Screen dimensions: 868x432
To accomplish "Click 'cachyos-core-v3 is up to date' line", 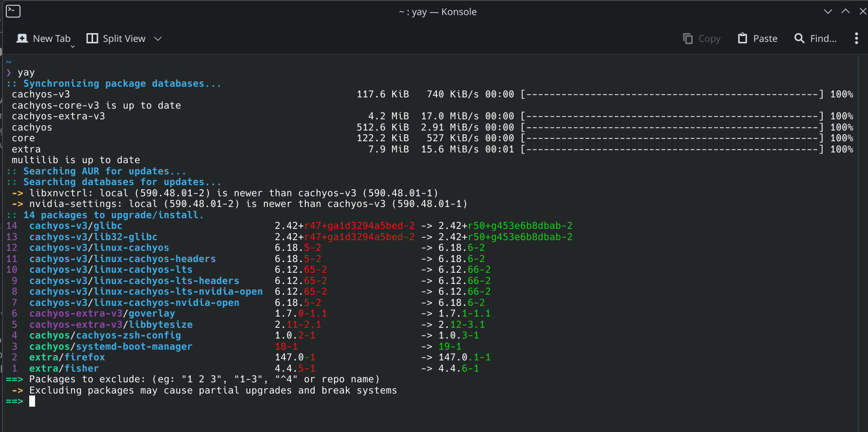I will 96,106.
